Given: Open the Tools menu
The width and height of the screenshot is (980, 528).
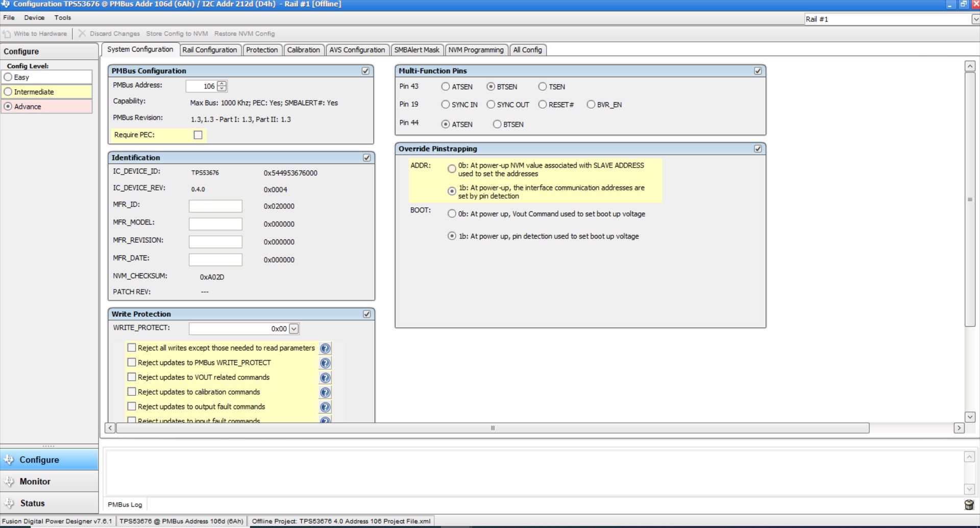Looking at the screenshot, I should (x=62, y=17).
